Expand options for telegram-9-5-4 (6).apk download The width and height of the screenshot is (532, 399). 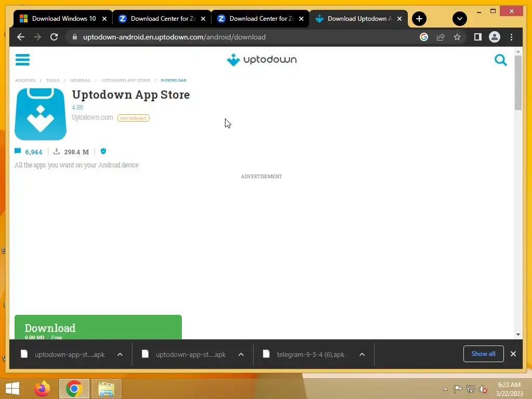pyautogui.click(x=362, y=354)
